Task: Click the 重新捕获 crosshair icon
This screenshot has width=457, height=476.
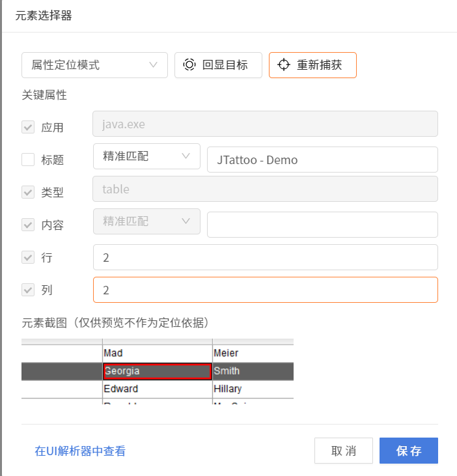Action: [x=283, y=65]
